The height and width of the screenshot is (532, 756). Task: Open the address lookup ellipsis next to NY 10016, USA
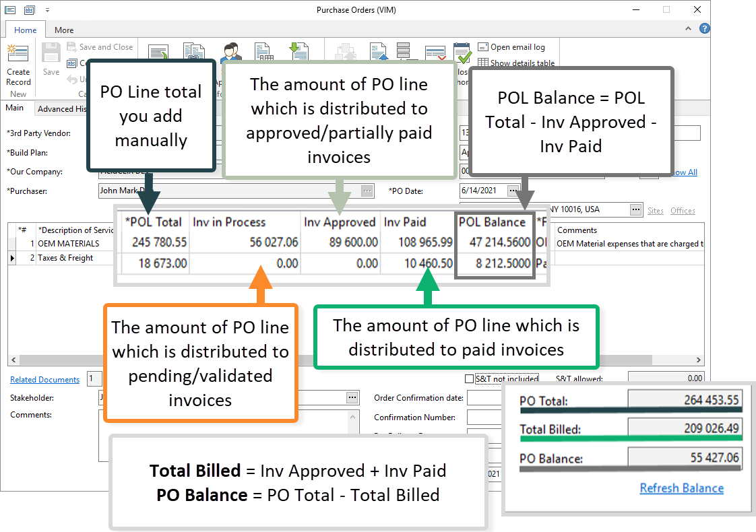636,209
